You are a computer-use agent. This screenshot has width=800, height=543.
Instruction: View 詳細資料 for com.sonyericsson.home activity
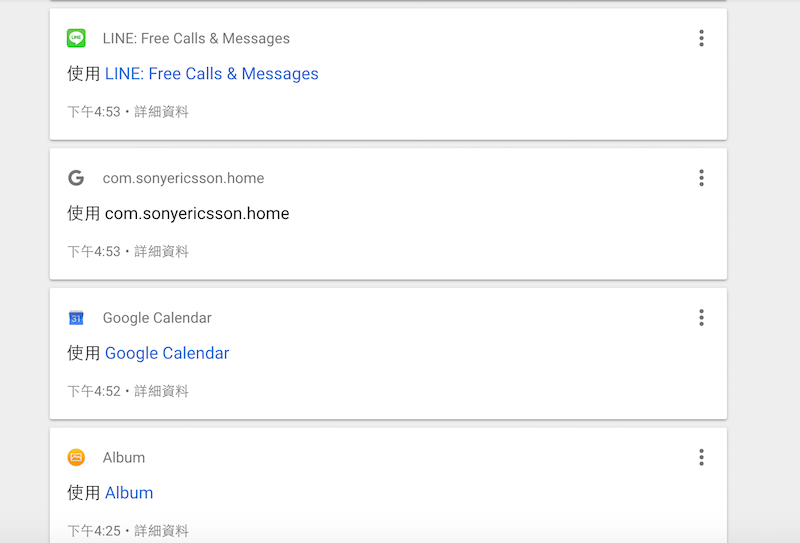[161, 252]
